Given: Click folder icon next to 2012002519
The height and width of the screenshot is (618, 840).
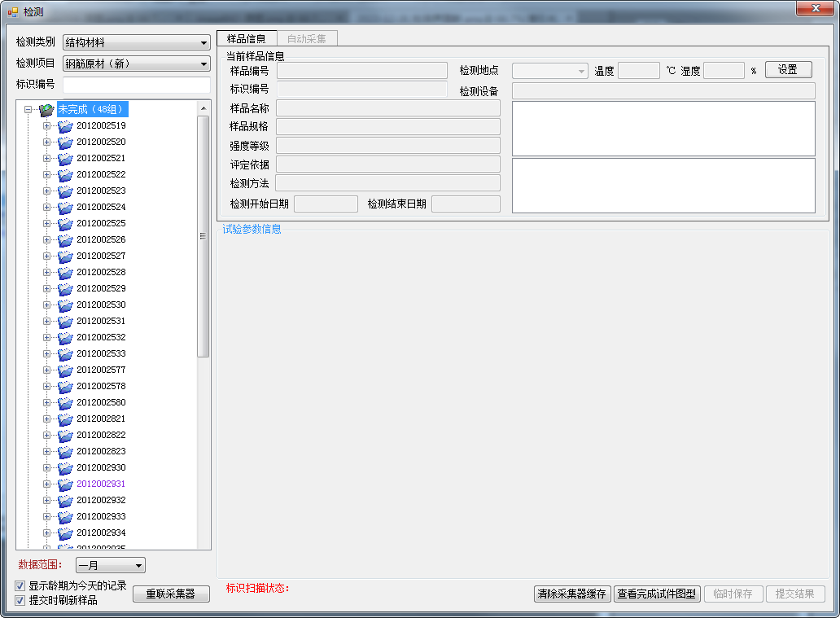Looking at the screenshot, I should click(x=65, y=126).
